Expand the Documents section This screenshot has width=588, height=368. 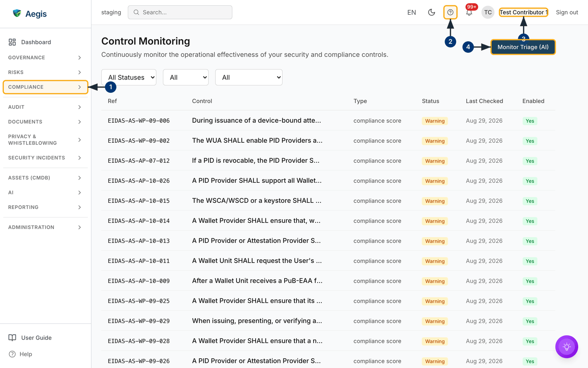(45, 122)
